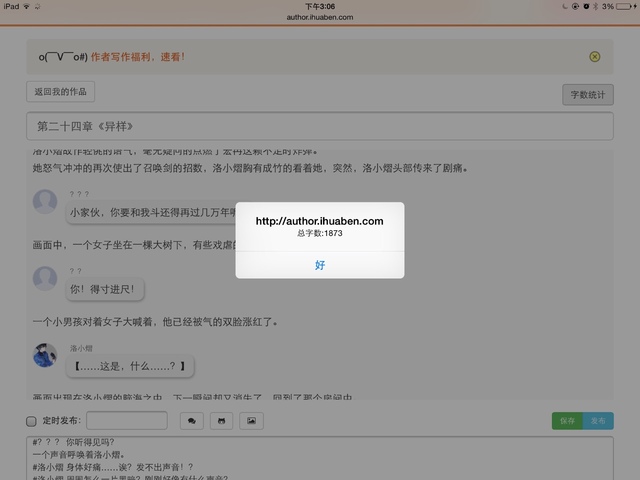Toggle the 定时发布 scheduled publish checkbox
The image size is (640, 480).
tap(32, 421)
